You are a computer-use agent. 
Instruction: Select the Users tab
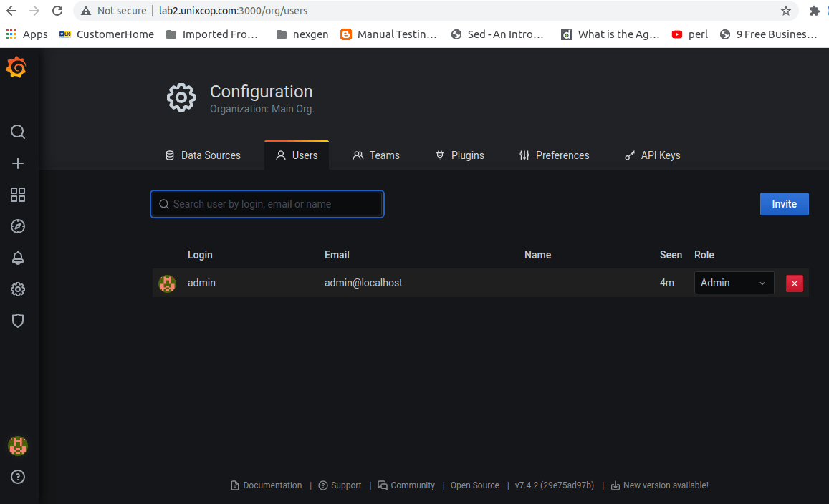297,155
